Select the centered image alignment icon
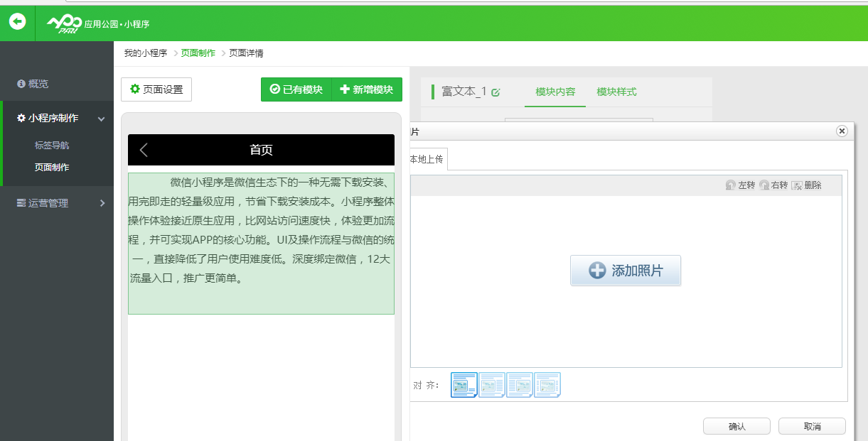Image resolution: width=868 pixels, height=441 pixels. pyautogui.click(x=547, y=385)
